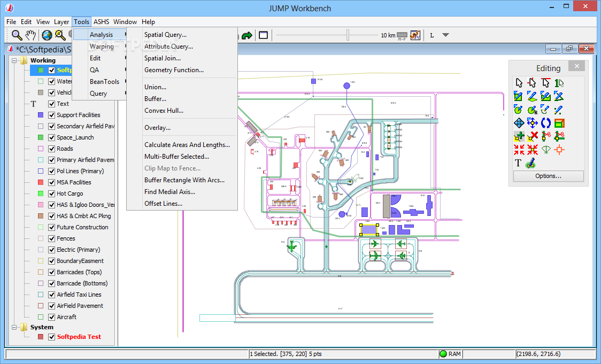Select the Select Features arrow tool

[519, 83]
